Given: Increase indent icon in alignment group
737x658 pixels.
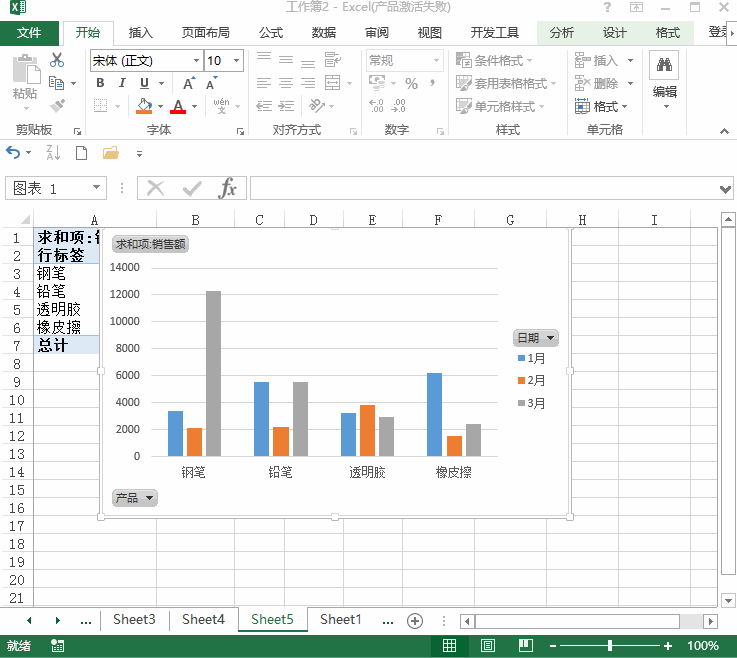Looking at the screenshot, I should [x=286, y=106].
